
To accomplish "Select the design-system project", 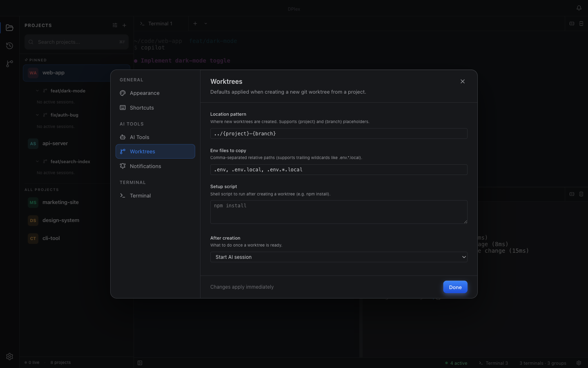I will point(76,220).
